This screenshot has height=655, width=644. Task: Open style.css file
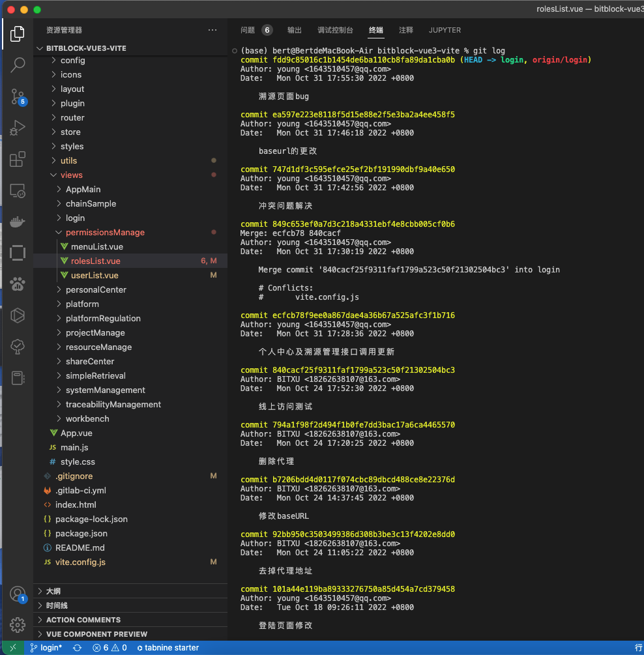130,461
